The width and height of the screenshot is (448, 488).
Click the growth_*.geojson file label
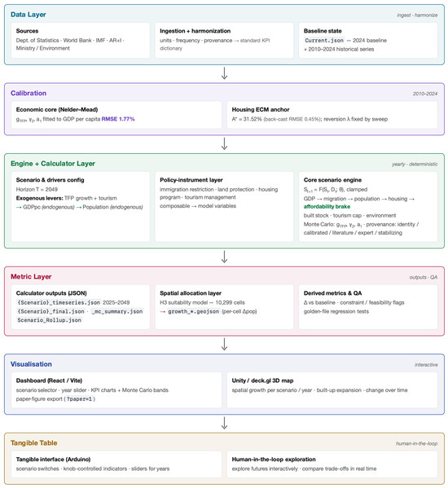coord(194,311)
